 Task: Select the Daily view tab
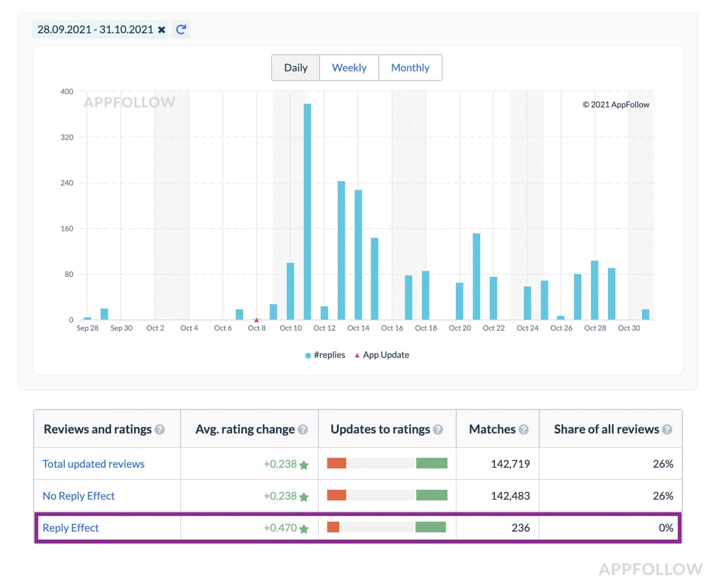[x=296, y=67]
